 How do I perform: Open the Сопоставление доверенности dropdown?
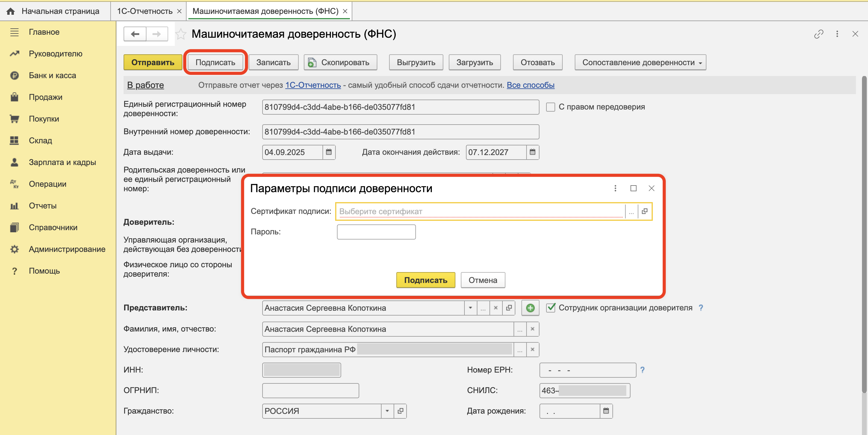click(x=640, y=62)
